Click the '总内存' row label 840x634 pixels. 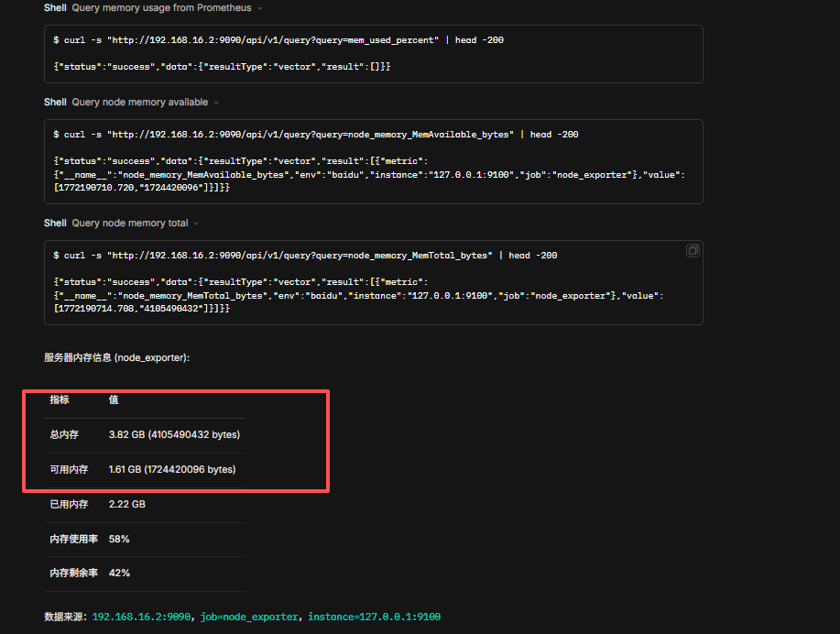point(64,434)
